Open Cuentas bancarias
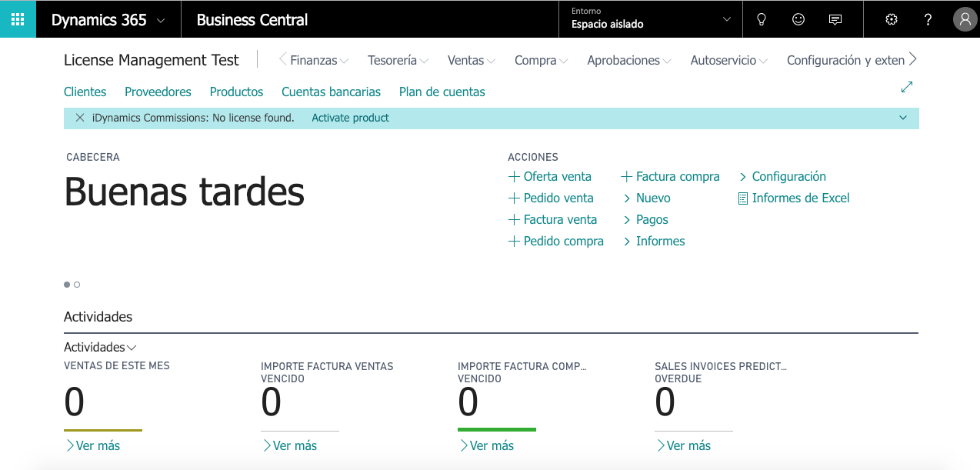The height and width of the screenshot is (470, 980). pos(331,92)
